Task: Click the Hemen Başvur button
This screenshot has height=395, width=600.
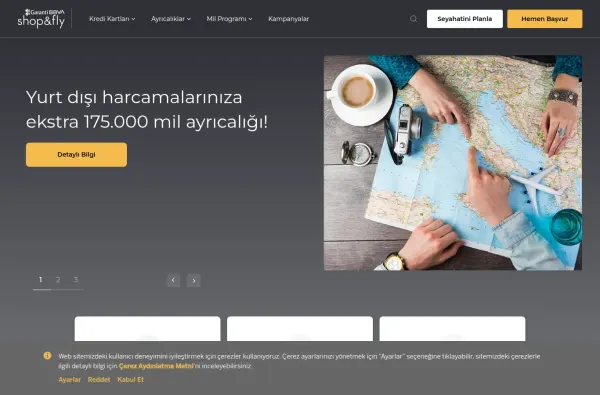Action: [x=545, y=19]
